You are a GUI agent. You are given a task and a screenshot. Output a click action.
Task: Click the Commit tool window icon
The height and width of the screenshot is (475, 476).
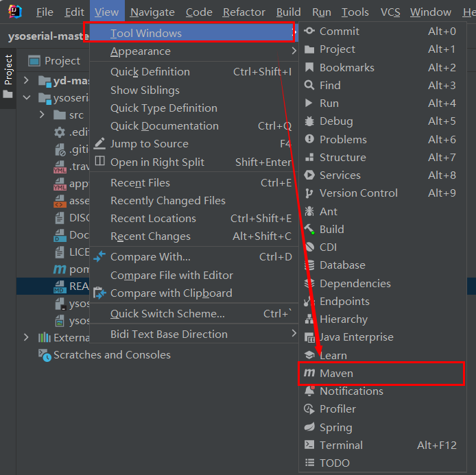[x=309, y=31]
